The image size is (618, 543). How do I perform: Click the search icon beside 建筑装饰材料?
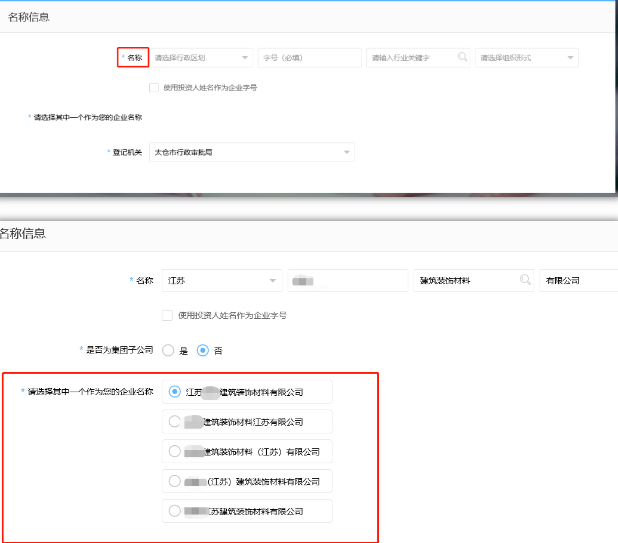click(525, 281)
